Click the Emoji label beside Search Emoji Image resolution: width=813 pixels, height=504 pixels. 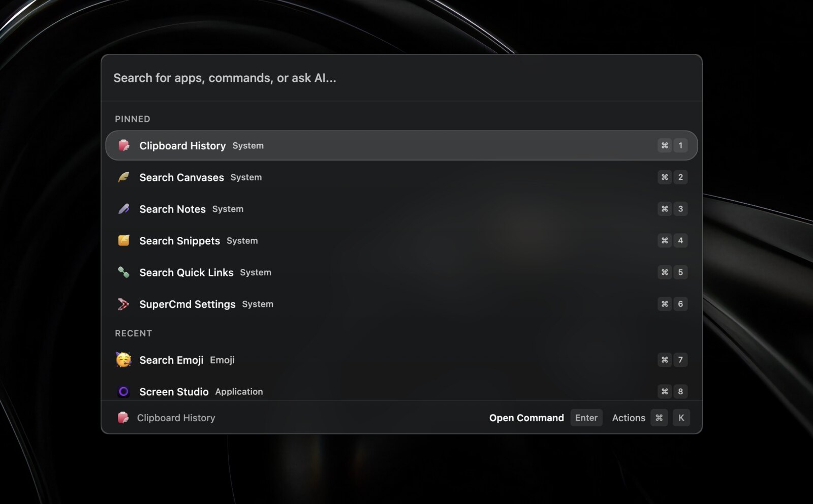point(222,360)
